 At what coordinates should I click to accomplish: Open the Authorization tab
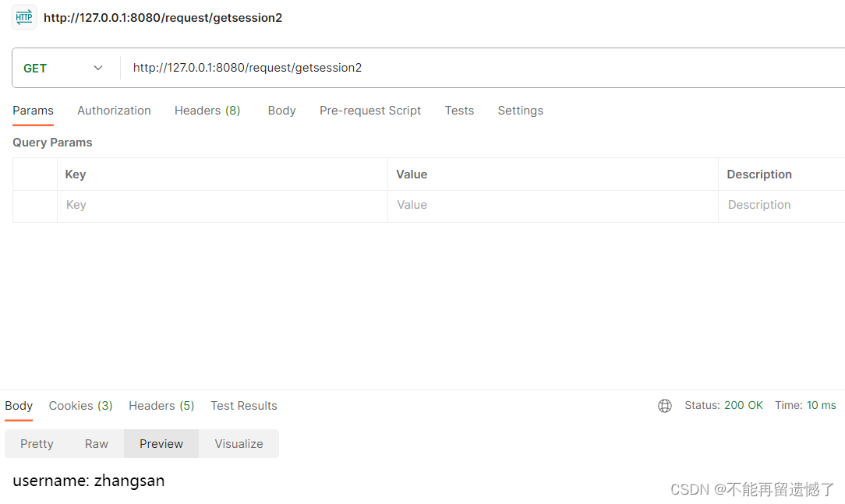coord(115,111)
